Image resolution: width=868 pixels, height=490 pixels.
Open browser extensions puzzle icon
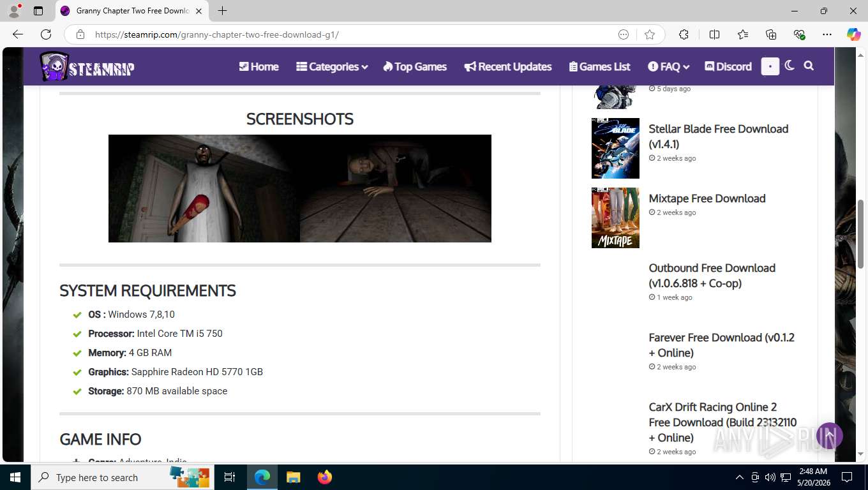pos(684,34)
